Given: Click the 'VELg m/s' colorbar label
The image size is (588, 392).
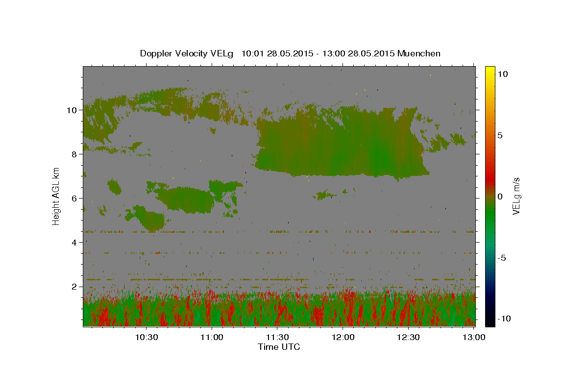Looking at the screenshot, I should point(516,196).
